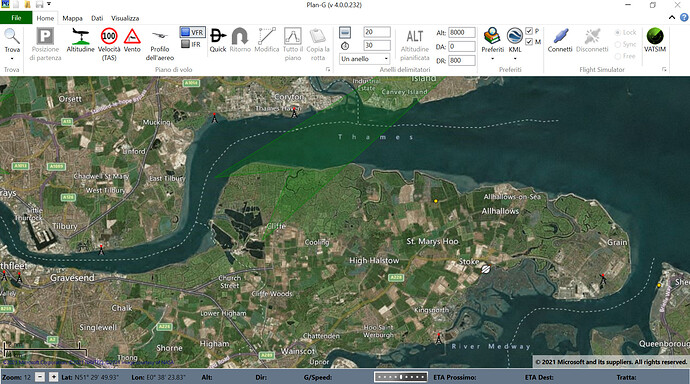Expand the Trova search dropdown
The image size is (690, 384).
click(12, 59)
